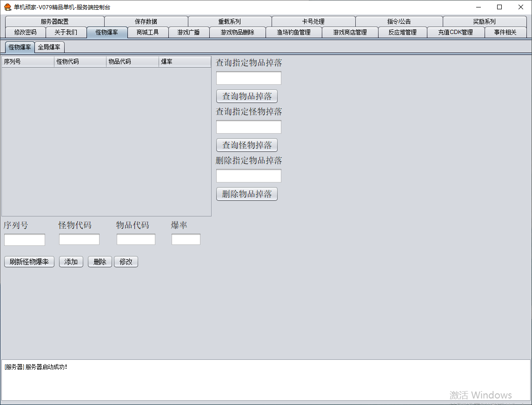
Task: Open the 游戏广播 tab
Action: (x=188, y=32)
